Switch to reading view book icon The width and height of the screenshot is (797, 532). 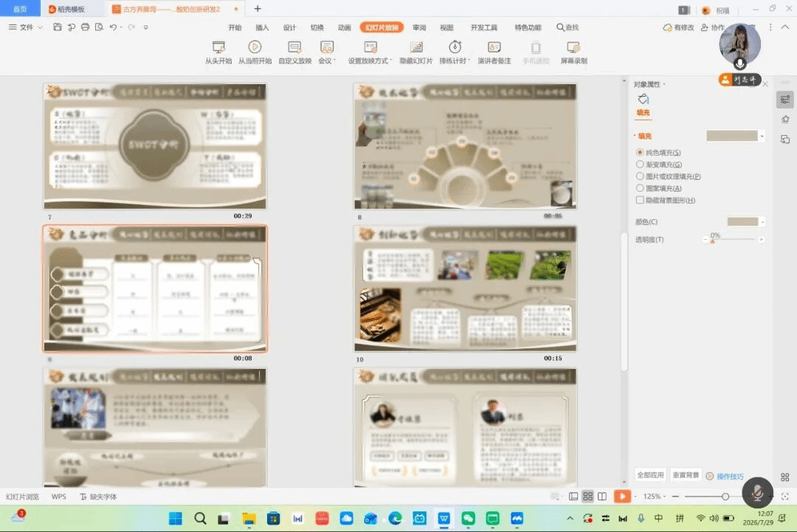[602, 497]
